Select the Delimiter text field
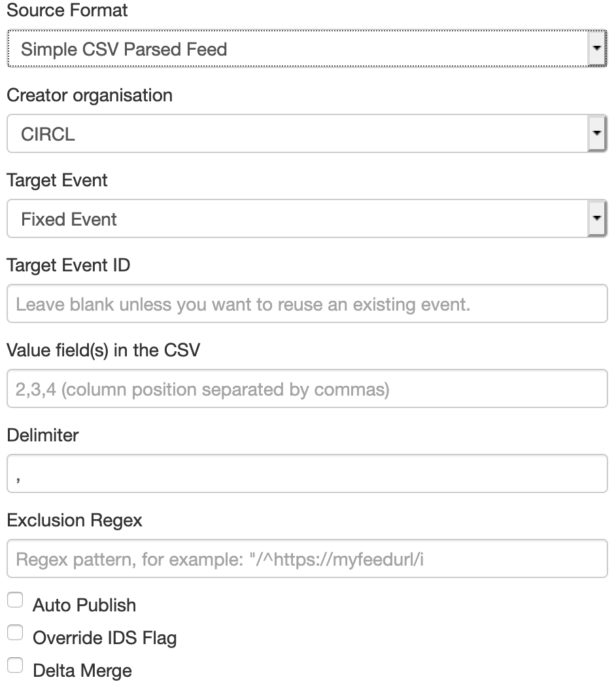 tap(307, 474)
